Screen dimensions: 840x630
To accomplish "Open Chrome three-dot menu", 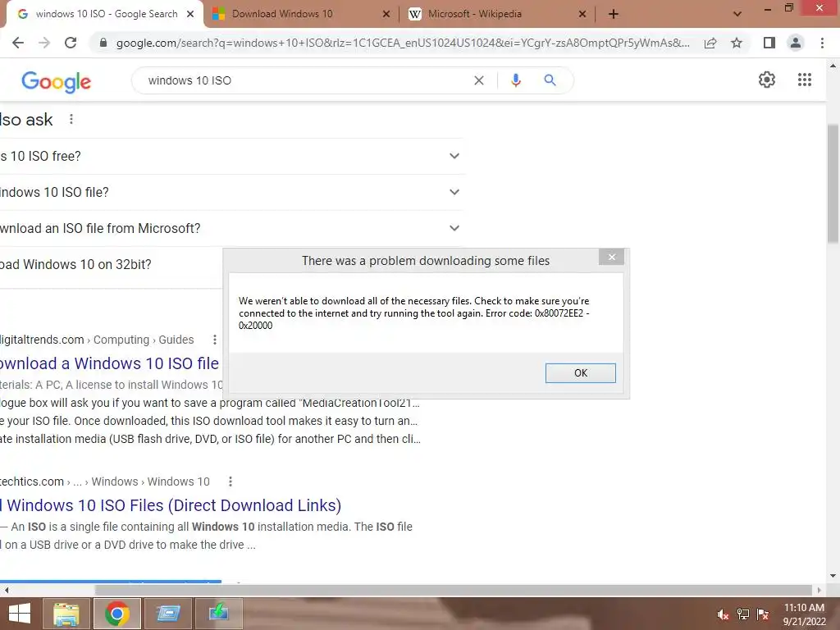I will 822,43.
